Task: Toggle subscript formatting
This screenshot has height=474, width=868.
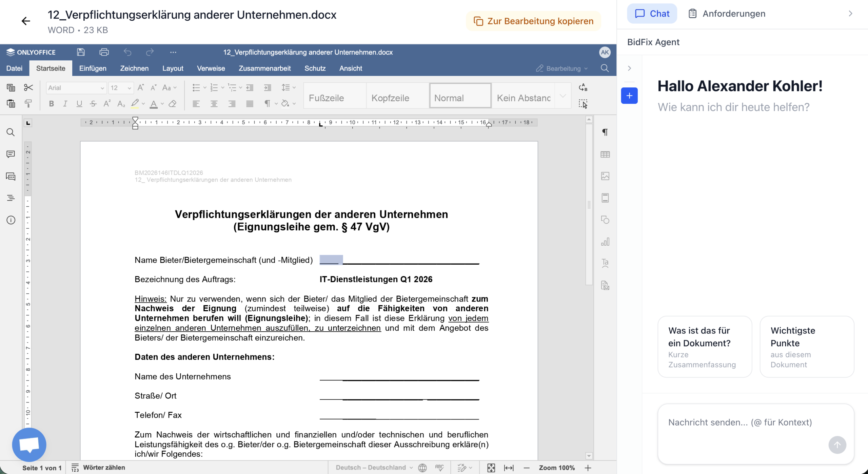Action: pyautogui.click(x=121, y=104)
